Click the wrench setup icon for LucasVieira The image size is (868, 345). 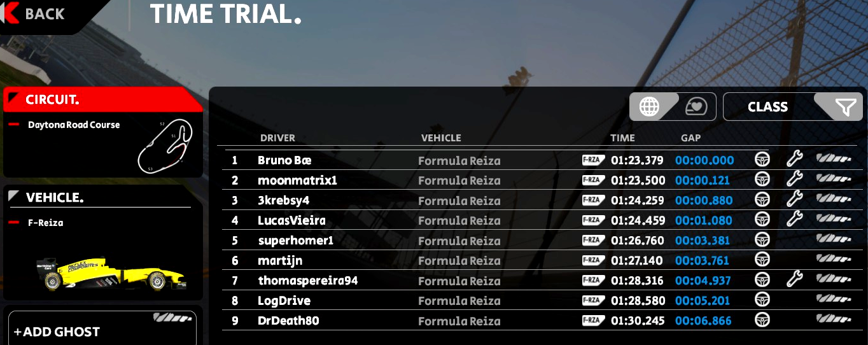[794, 219]
